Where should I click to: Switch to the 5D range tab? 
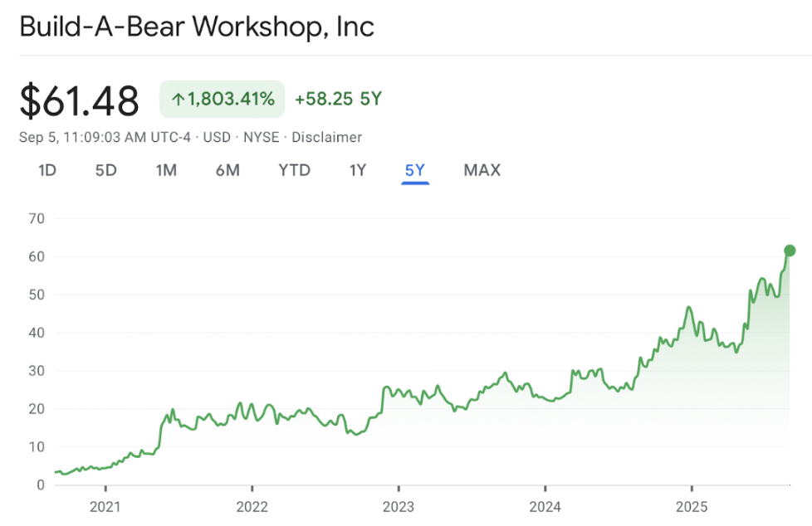[x=105, y=170]
